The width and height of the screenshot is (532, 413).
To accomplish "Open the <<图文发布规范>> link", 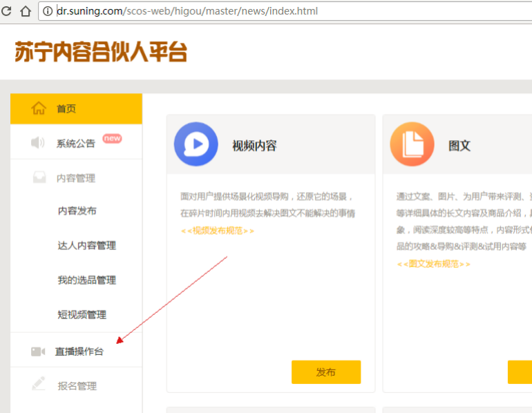I will (x=433, y=264).
